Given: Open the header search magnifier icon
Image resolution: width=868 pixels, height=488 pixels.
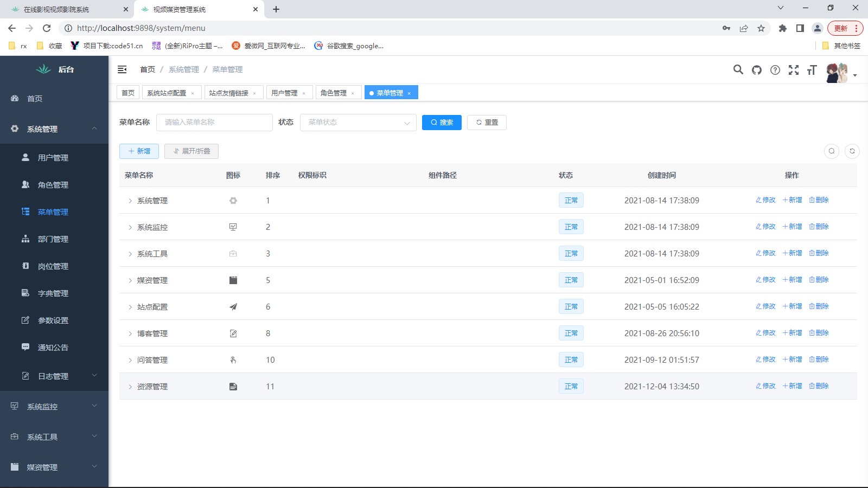Looking at the screenshot, I should [x=738, y=69].
